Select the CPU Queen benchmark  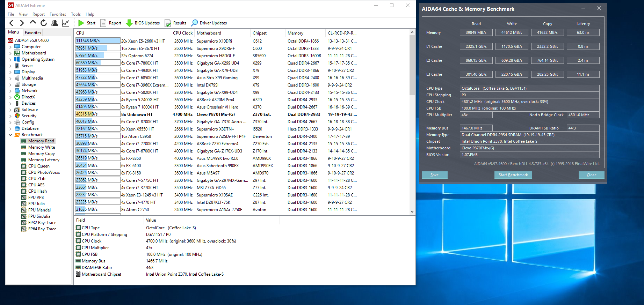pos(39,166)
